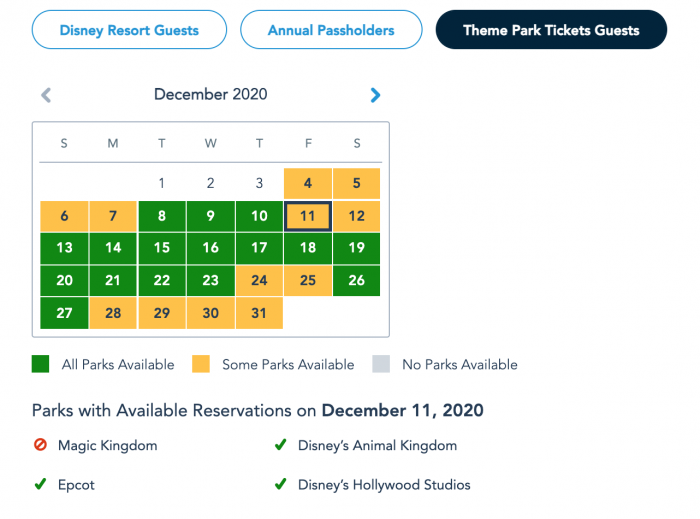Image resolution: width=700 pixels, height=519 pixels.
Task: Click the gray No Parks Available swatch
Action: 380,364
